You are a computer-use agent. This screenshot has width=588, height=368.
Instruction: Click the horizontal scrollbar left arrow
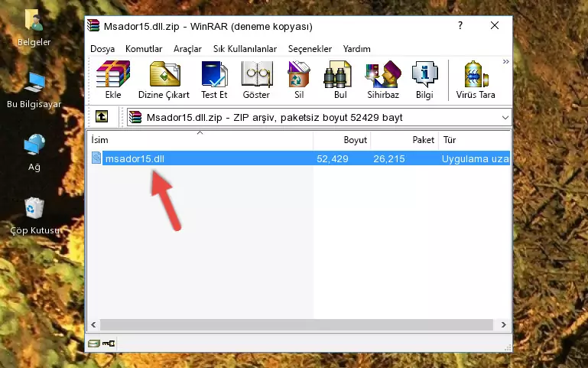point(93,325)
